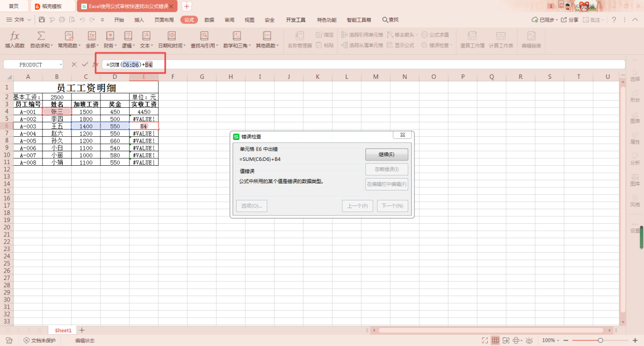644x346 pixels.
Task: Switch to normal view in status bar
Action: pos(495,341)
